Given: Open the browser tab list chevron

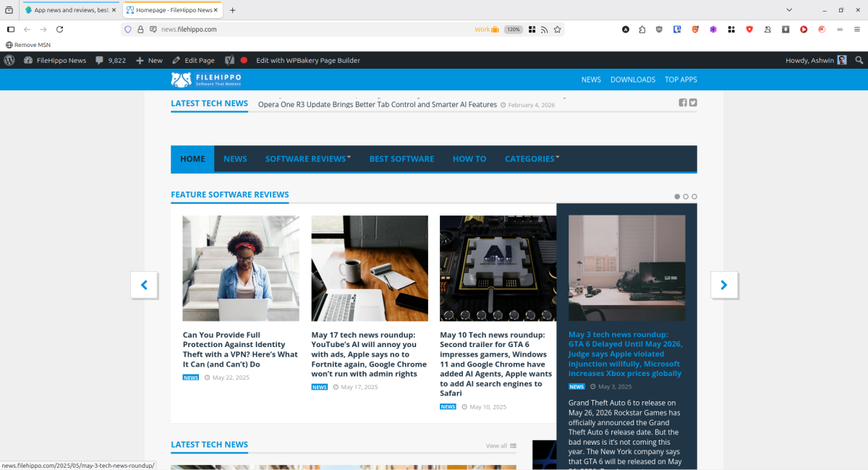Looking at the screenshot, I should (788, 9).
